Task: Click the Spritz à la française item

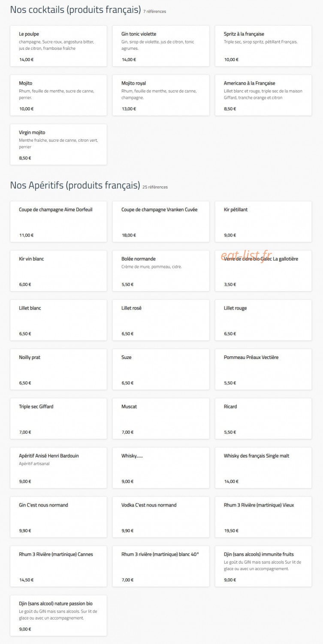Action: pos(263,46)
